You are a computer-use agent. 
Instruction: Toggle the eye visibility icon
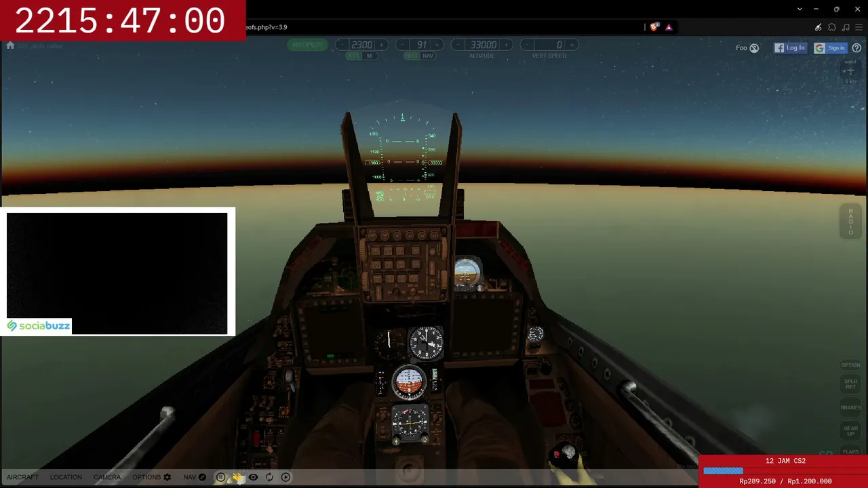tap(253, 477)
